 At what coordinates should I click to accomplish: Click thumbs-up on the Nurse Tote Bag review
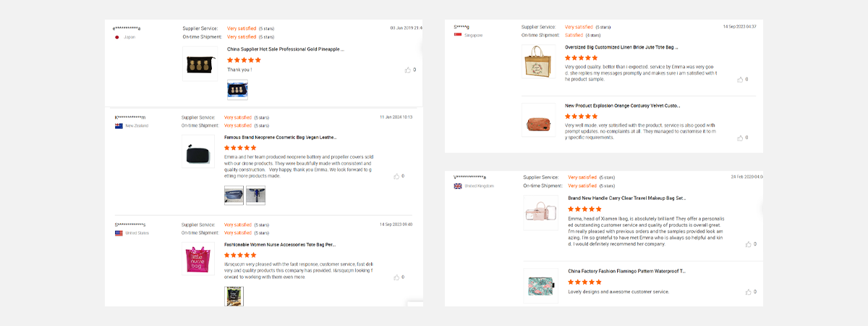[396, 277]
